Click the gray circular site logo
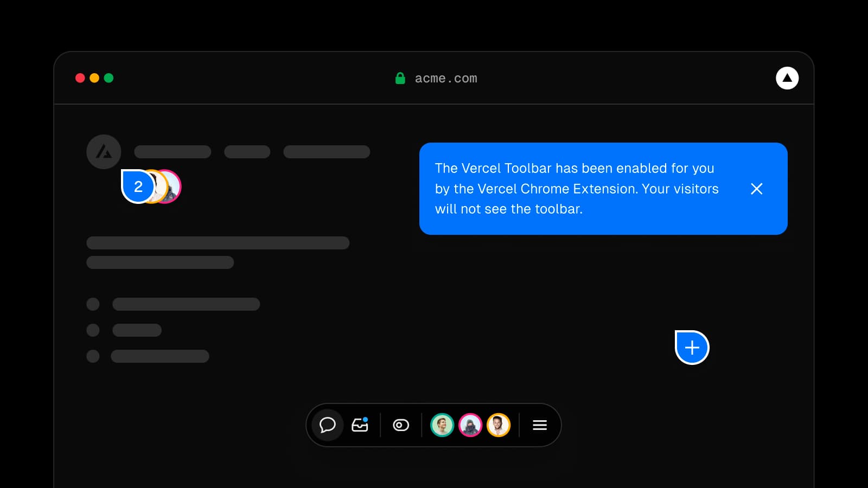Image resolution: width=868 pixels, height=488 pixels. pos(104,152)
